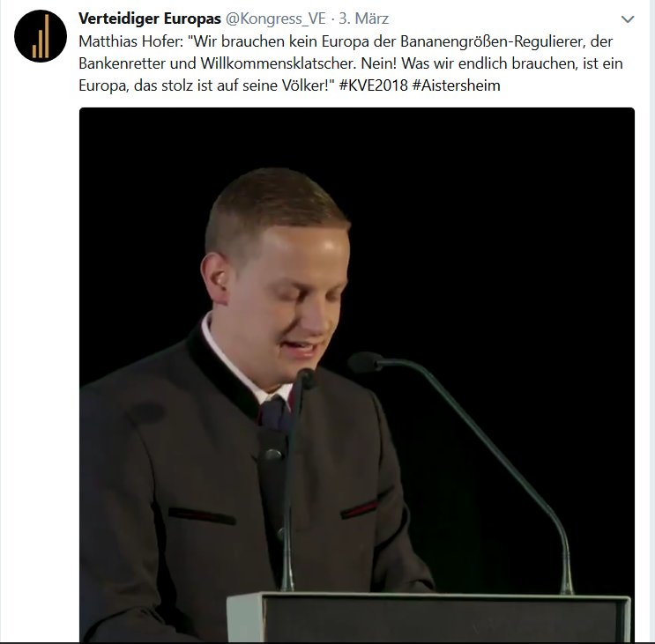Open the #KVE2018 hashtag
The height and width of the screenshot is (644, 655).
click(x=373, y=85)
